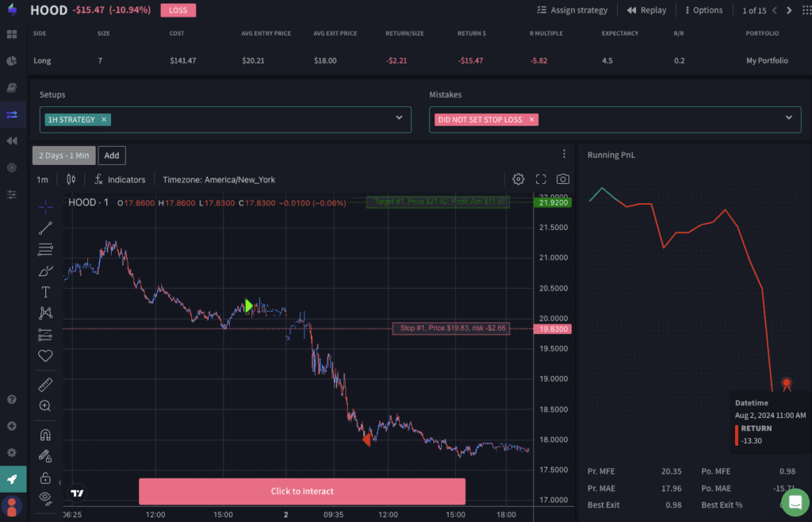
Task: Select the 2 Days - 1 Min tab
Action: (63, 155)
